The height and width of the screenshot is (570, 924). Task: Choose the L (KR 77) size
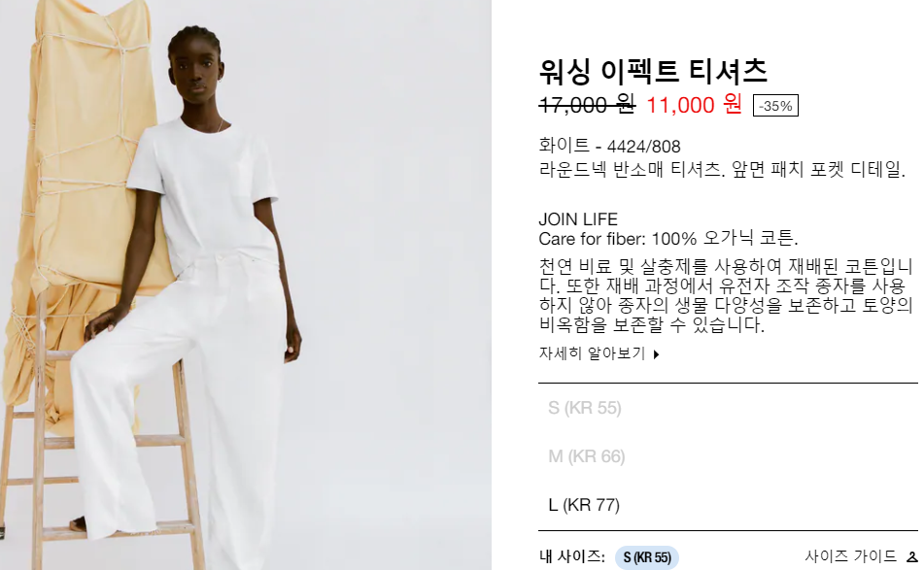point(584,505)
